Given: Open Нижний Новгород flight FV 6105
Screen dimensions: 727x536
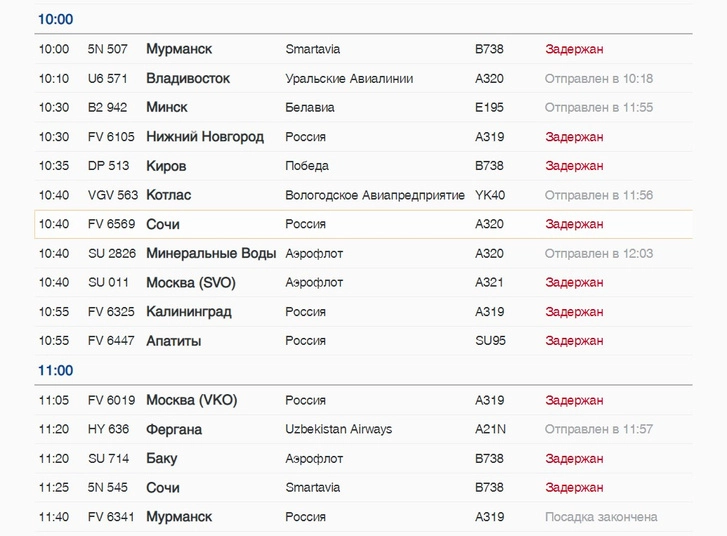Looking at the screenshot, I should pos(364,137).
